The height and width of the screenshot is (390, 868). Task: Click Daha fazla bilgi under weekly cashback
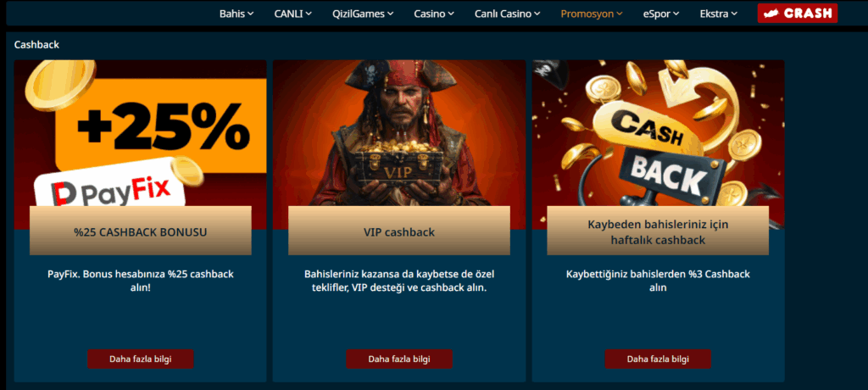point(658,359)
